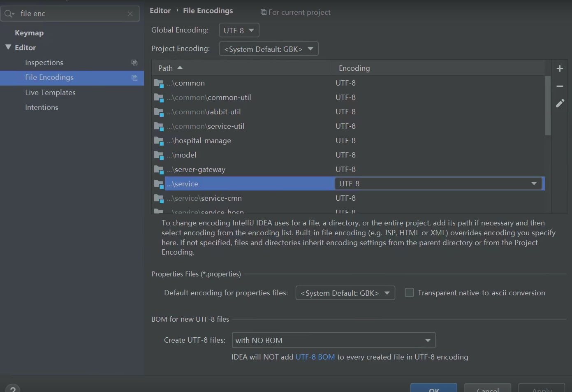The width and height of the screenshot is (572, 392).
Task: Select the ...\model path row
Action: 348,155
